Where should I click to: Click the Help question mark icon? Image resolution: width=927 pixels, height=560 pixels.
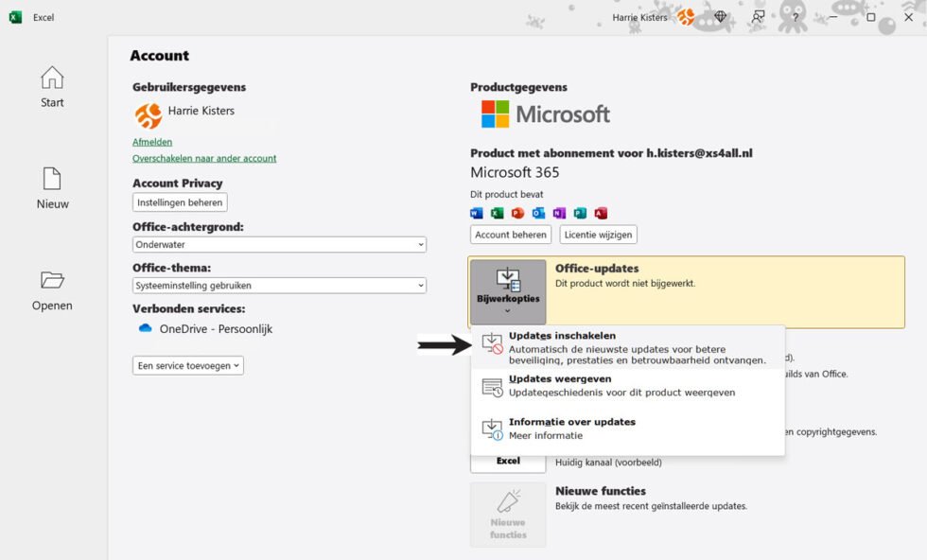click(795, 16)
